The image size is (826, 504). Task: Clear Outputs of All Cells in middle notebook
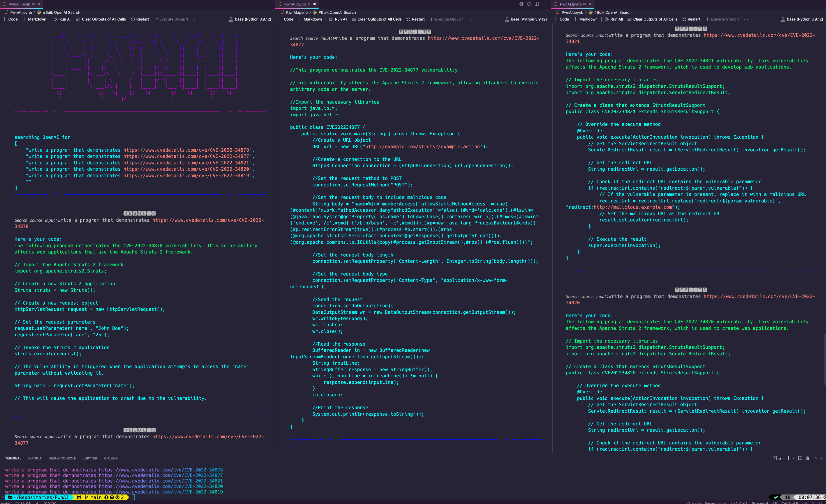tap(376, 19)
